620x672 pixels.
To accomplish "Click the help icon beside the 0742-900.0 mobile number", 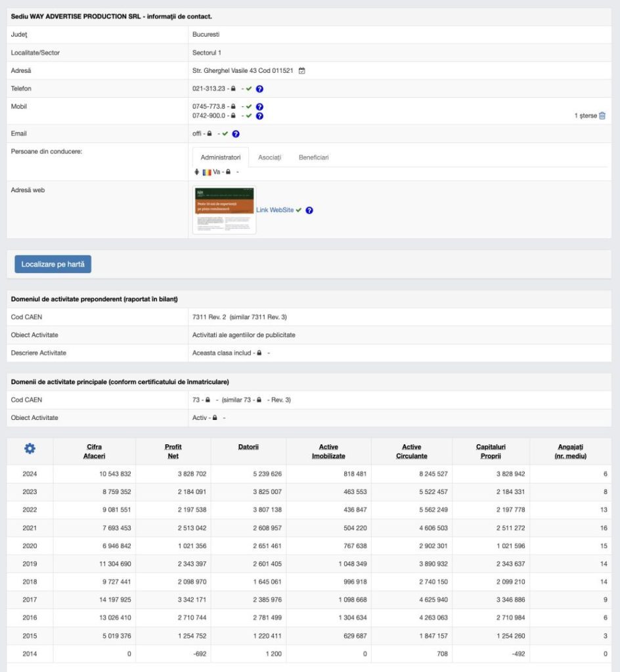I will 260,115.
